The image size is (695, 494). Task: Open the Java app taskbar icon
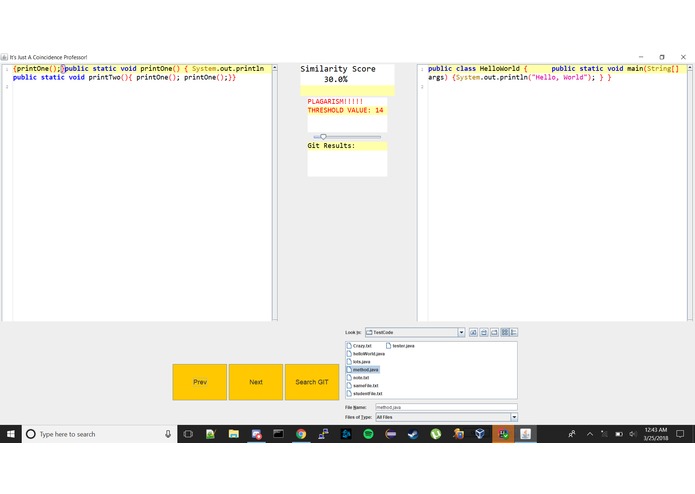[x=526, y=434]
